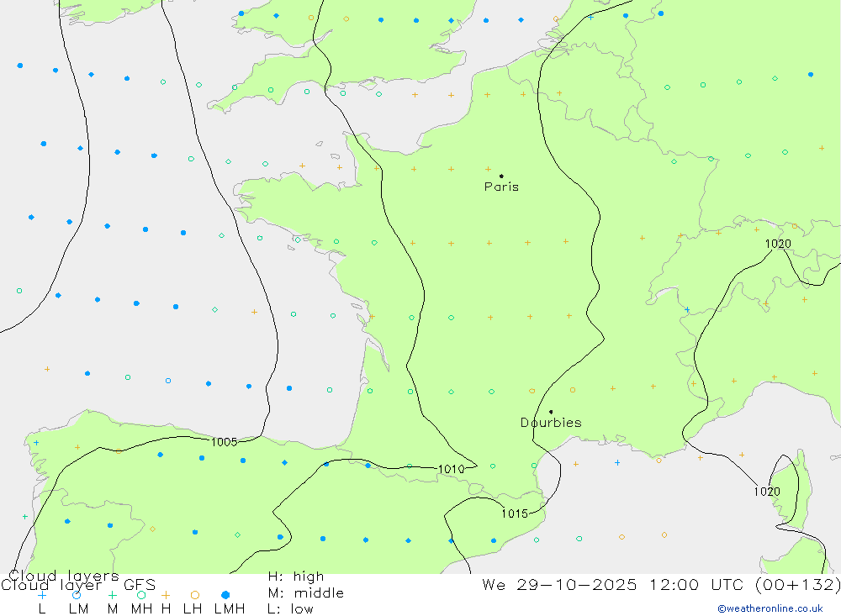Click the GFS model label

coord(140,585)
